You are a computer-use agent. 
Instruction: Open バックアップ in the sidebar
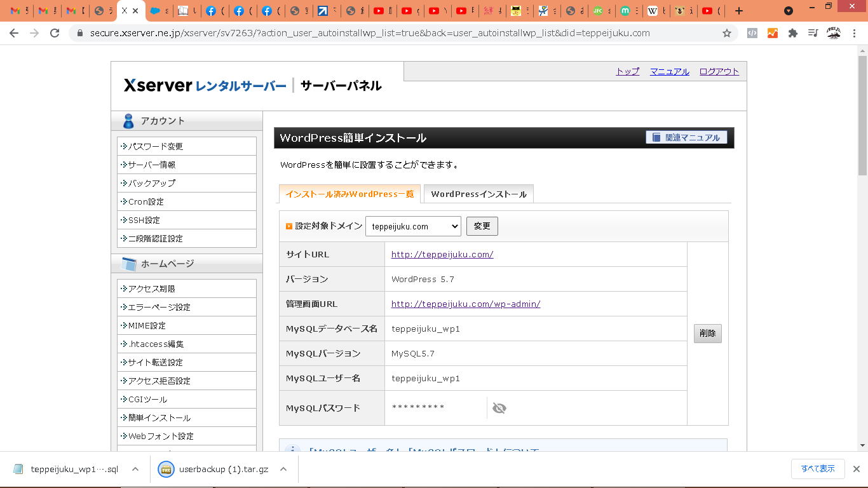tap(187, 183)
